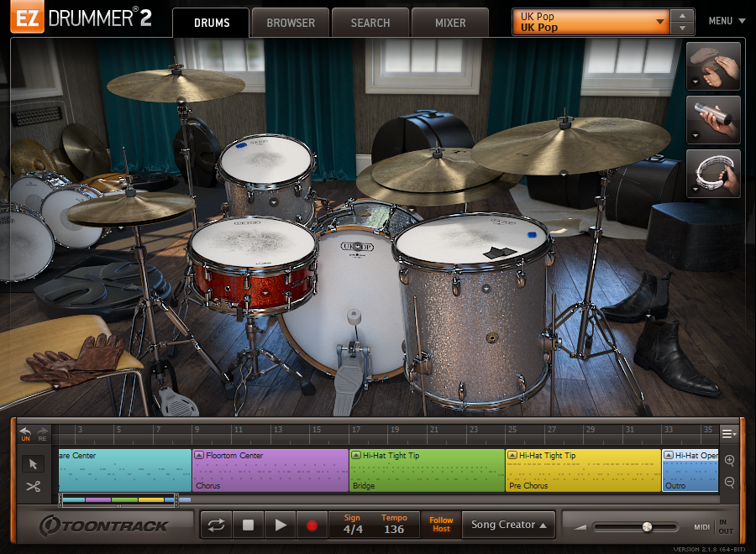This screenshot has width=756, height=554.
Task: Switch to the SEARCH tab
Action: (x=370, y=23)
